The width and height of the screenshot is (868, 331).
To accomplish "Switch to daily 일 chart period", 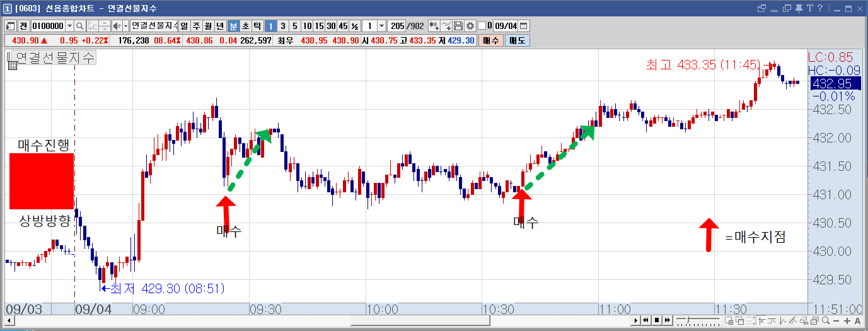I will [x=184, y=26].
